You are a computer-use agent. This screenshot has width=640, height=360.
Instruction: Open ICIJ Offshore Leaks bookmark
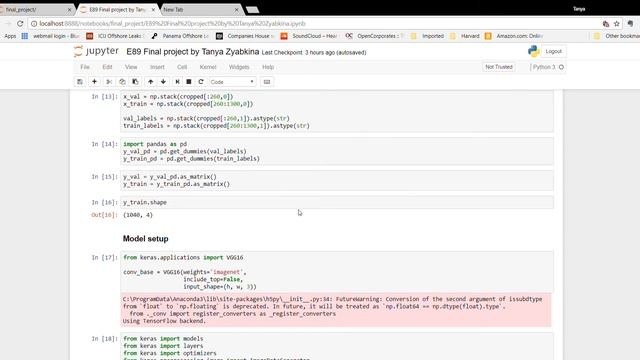tap(114, 36)
